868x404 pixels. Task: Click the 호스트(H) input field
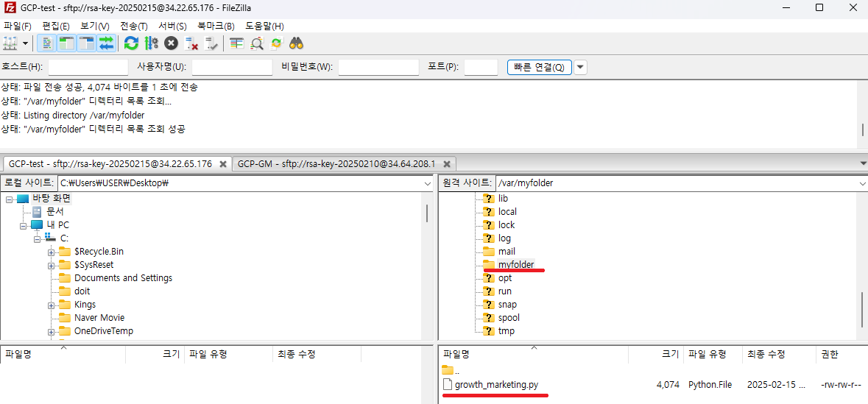pyautogui.click(x=88, y=68)
